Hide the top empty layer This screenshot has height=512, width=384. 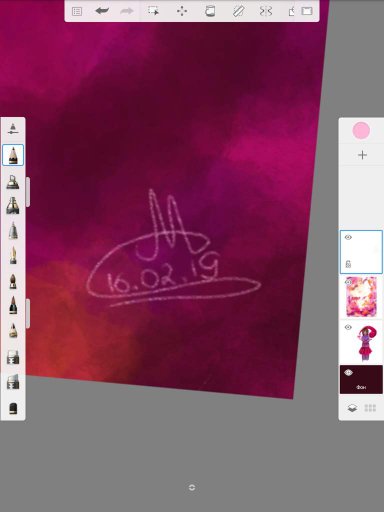coord(348,237)
